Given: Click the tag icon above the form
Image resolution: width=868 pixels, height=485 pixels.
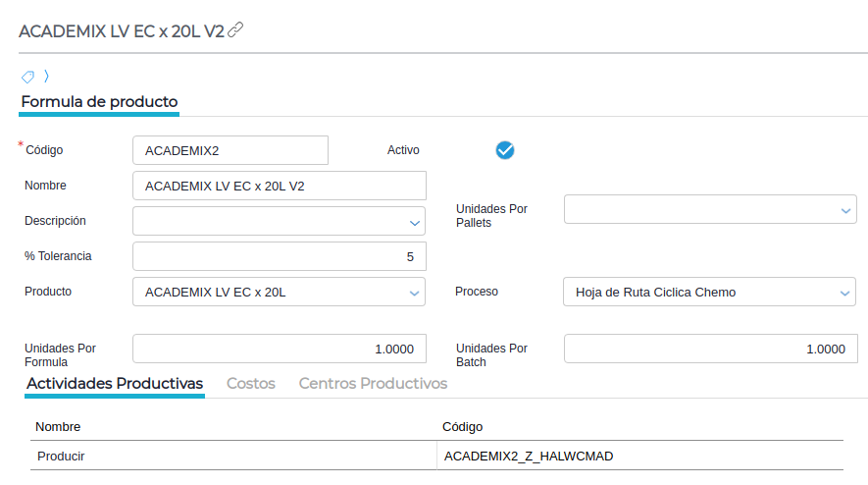Looking at the screenshot, I should [x=27, y=77].
